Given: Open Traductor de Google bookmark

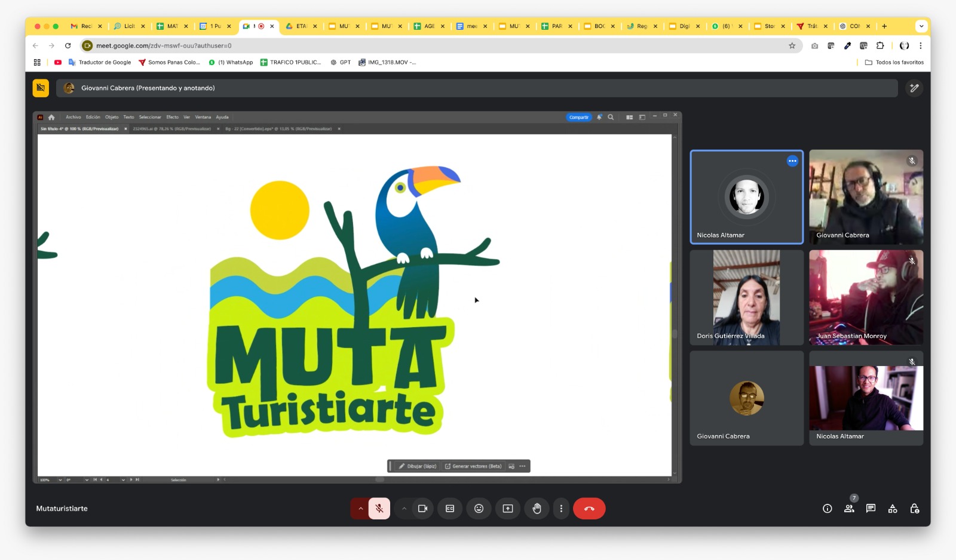Looking at the screenshot, I should (100, 62).
